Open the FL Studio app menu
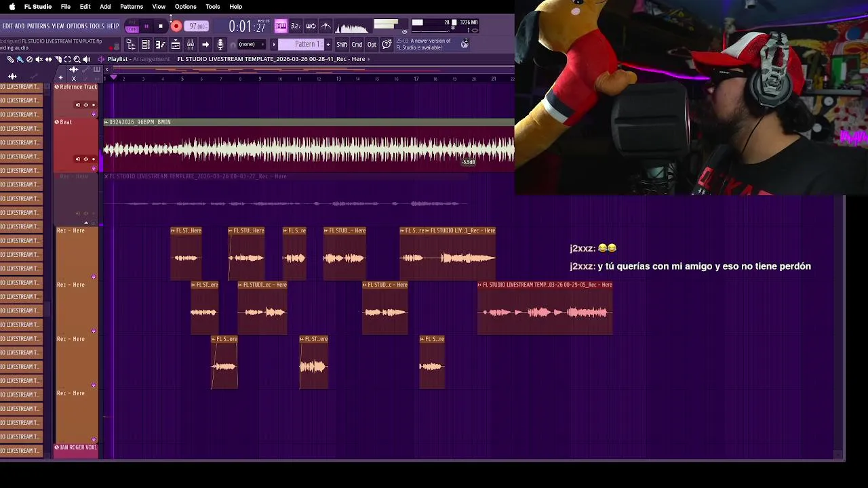 38,6
